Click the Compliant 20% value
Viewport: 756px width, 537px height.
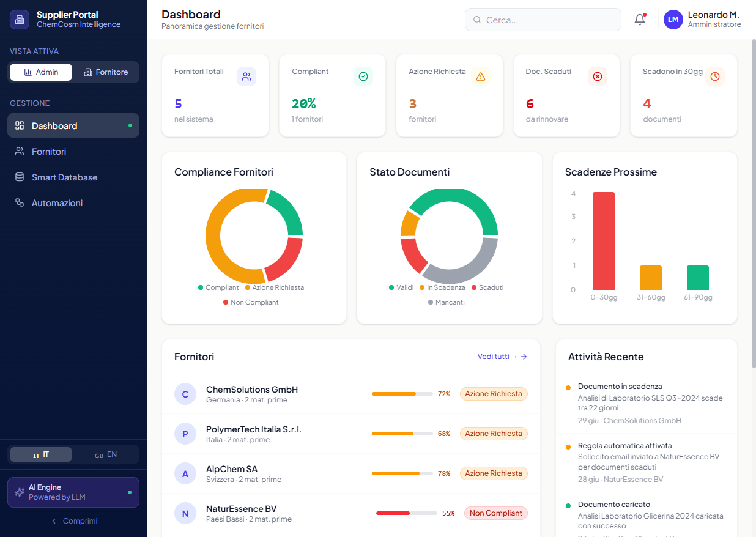[x=304, y=103]
